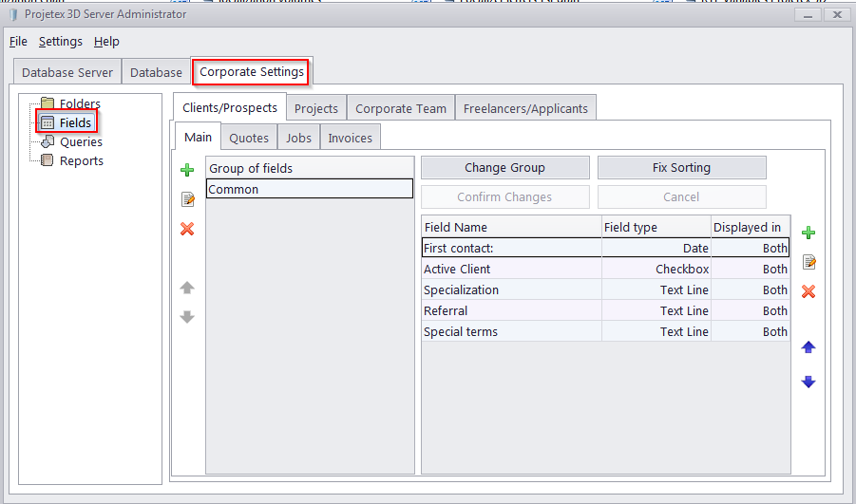
Task: Open the File menu
Action: pyautogui.click(x=19, y=42)
